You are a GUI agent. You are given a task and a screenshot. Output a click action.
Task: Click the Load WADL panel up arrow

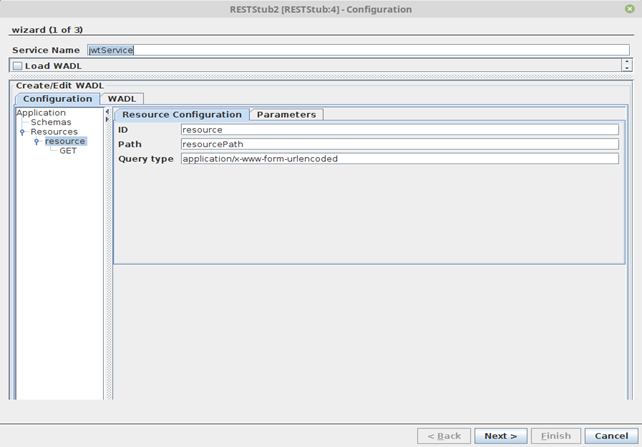(627, 62)
